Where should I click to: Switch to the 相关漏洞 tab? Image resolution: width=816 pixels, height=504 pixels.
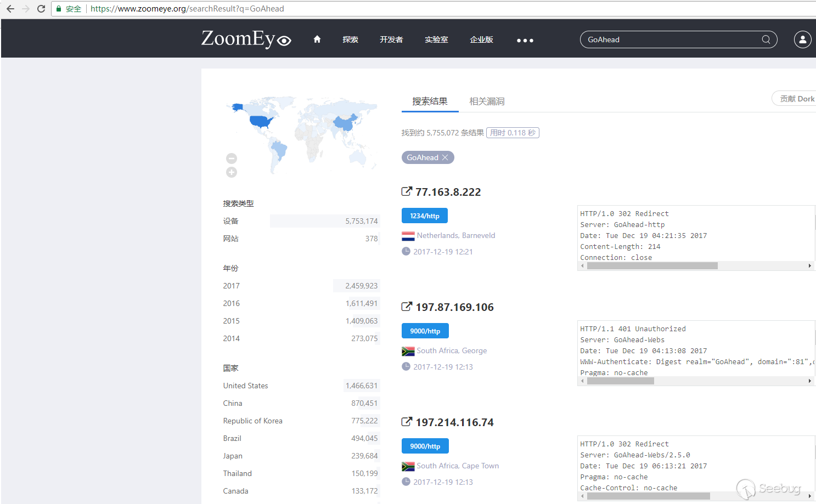487,101
